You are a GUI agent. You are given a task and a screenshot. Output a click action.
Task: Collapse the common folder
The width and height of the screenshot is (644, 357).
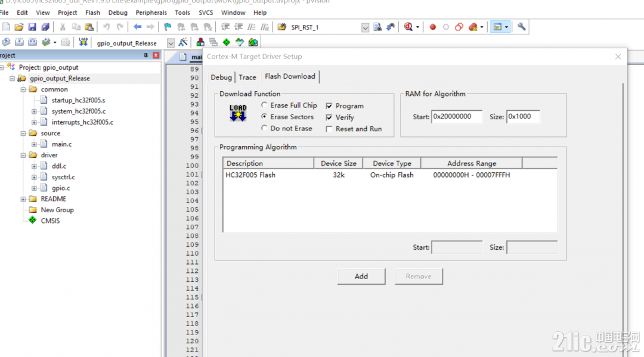click(x=23, y=89)
